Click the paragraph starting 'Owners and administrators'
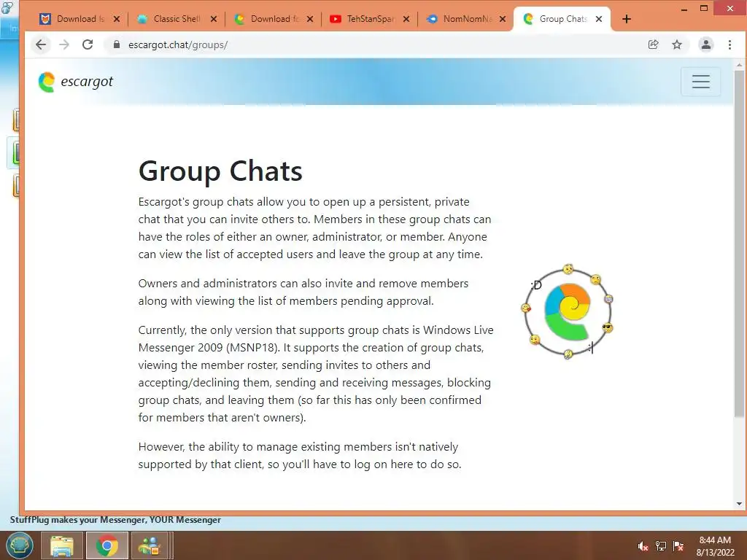 click(303, 292)
